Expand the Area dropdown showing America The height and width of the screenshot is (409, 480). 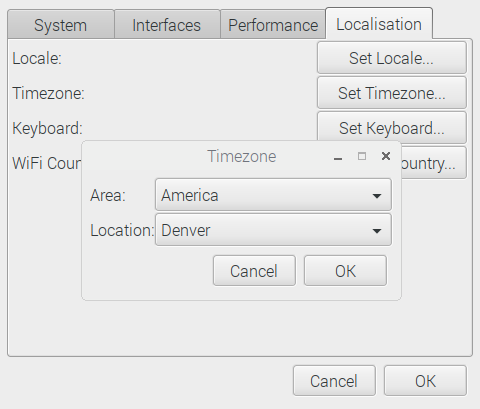273,195
